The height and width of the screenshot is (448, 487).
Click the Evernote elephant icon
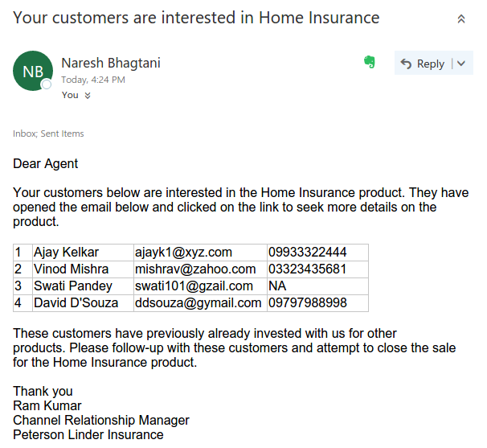tap(370, 62)
